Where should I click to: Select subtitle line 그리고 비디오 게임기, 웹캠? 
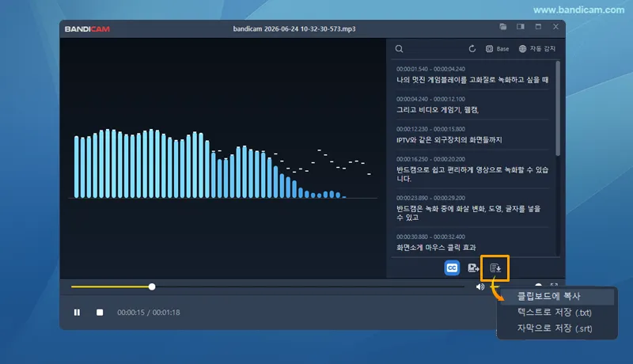pyautogui.click(x=438, y=110)
